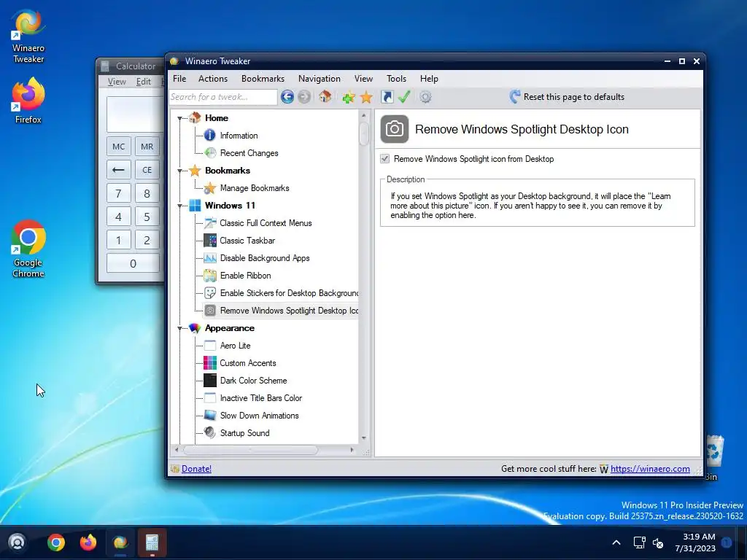Click the grey forward navigation arrow icon
Viewport: 747px width, 560px height.
[304, 97]
